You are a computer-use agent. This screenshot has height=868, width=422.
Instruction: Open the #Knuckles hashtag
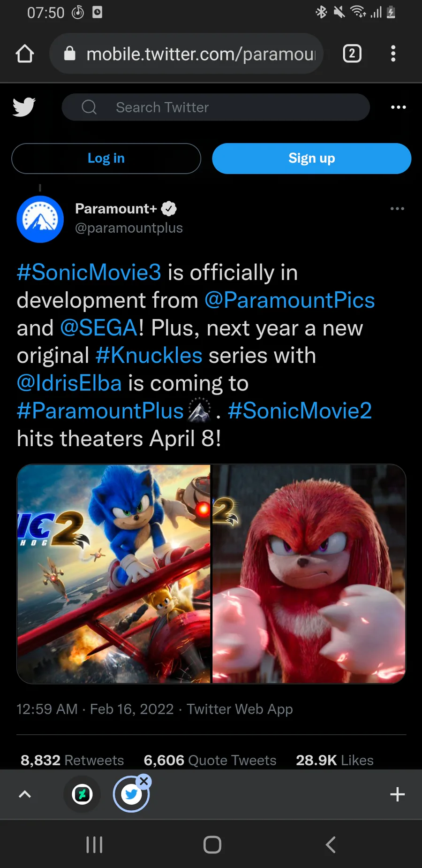click(149, 356)
